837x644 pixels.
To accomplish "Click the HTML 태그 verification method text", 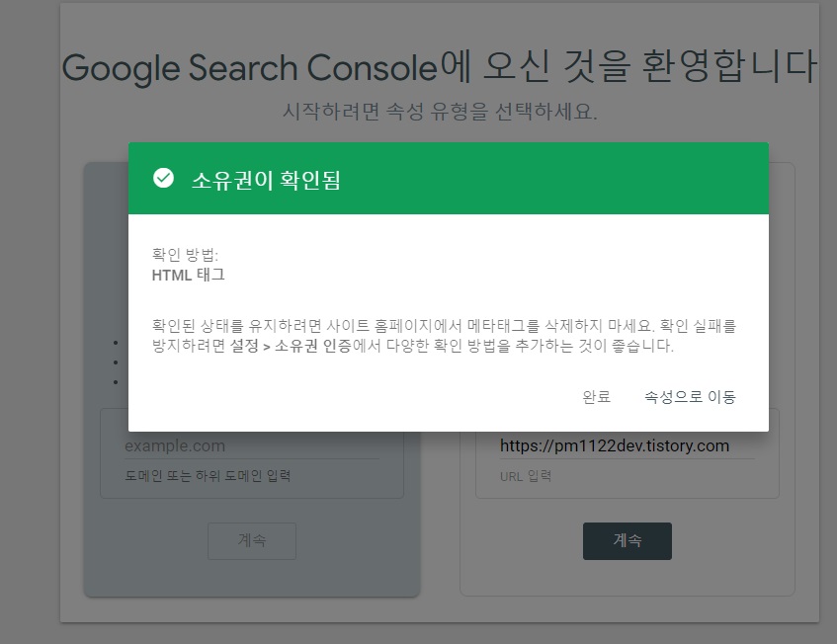I will [189, 275].
